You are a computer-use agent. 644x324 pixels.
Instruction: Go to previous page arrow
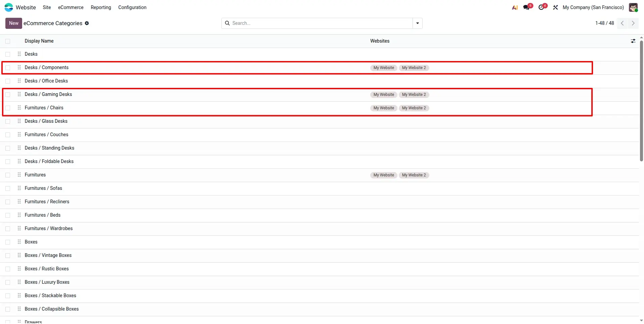(622, 23)
